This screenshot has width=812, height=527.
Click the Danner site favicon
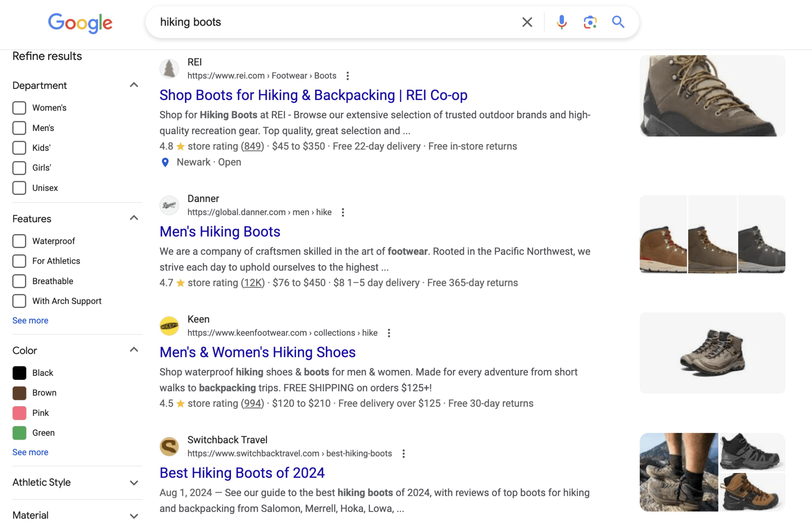[169, 205]
